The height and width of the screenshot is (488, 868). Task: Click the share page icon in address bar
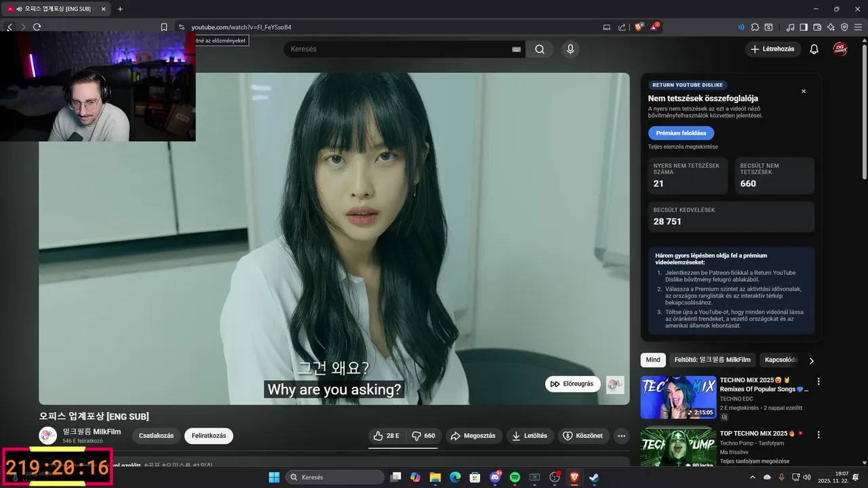tap(622, 27)
